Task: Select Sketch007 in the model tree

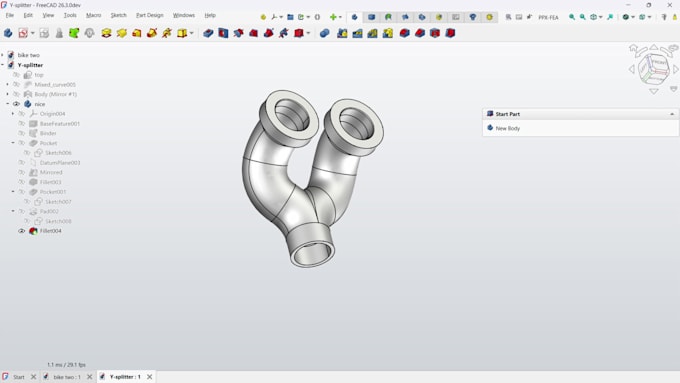Action: (58, 202)
